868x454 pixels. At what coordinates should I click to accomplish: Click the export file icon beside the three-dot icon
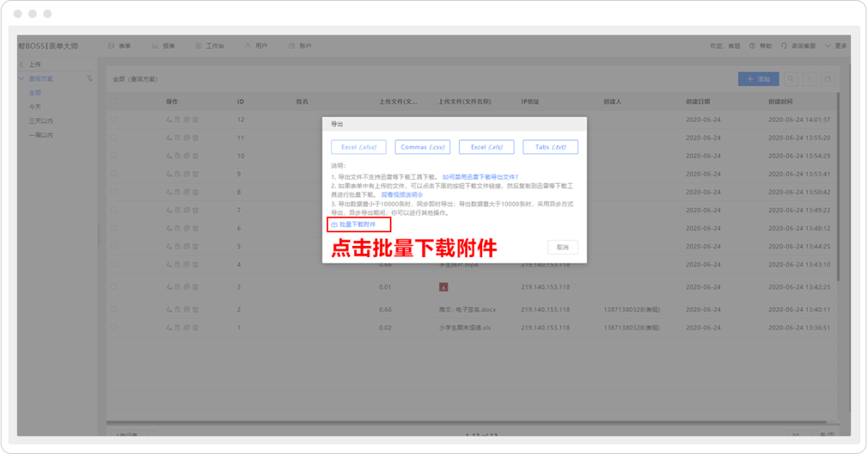click(x=827, y=79)
